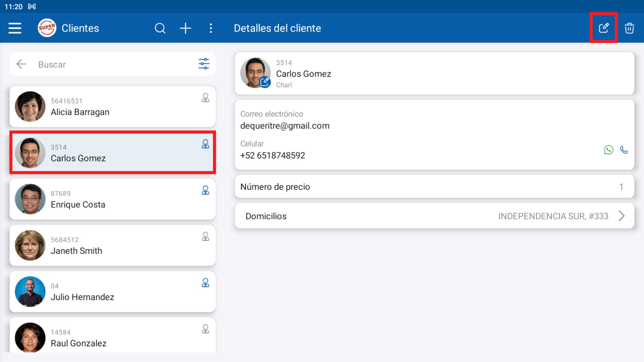Open the hamburger navigation menu

pyautogui.click(x=15, y=28)
